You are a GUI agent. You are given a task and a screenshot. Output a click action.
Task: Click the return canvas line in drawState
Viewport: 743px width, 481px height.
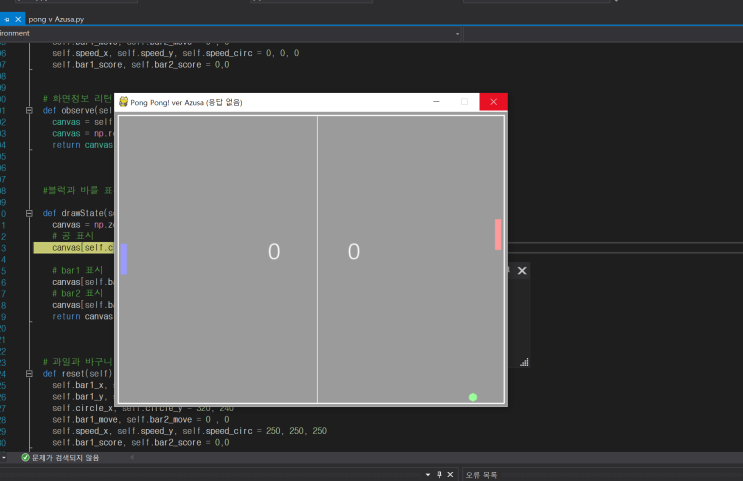pyautogui.click(x=82, y=317)
